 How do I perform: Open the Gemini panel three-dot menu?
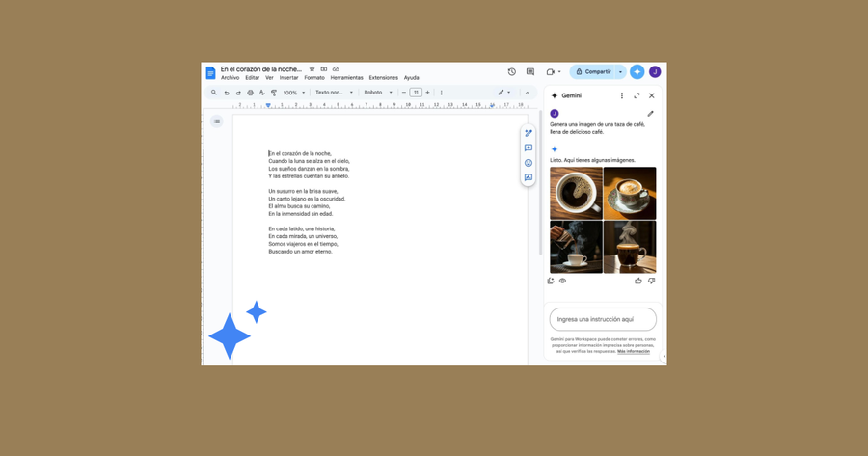pyautogui.click(x=622, y=95)
